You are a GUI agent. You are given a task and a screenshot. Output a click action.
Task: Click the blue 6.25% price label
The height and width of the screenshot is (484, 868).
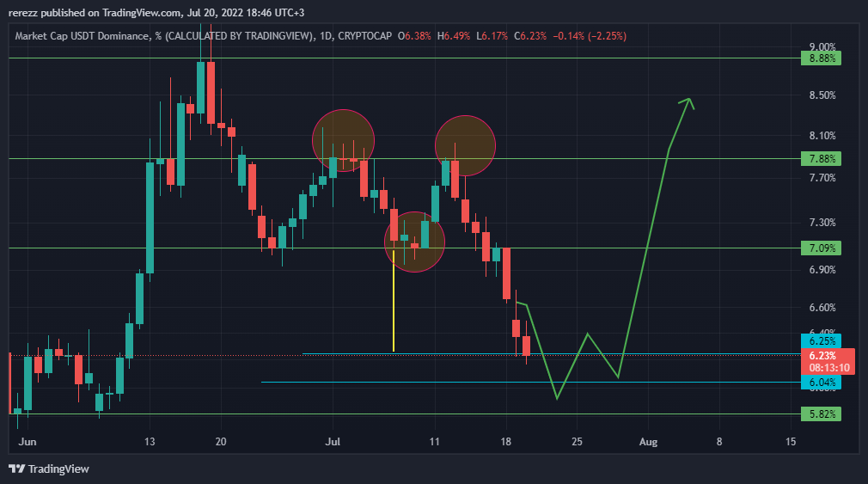tap(821, 340)
